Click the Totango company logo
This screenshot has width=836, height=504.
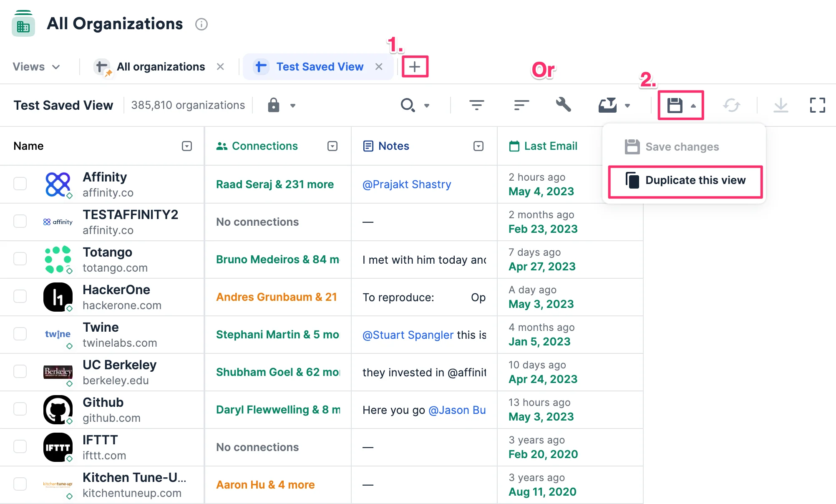pyautogui.click(x=58, y=259)
